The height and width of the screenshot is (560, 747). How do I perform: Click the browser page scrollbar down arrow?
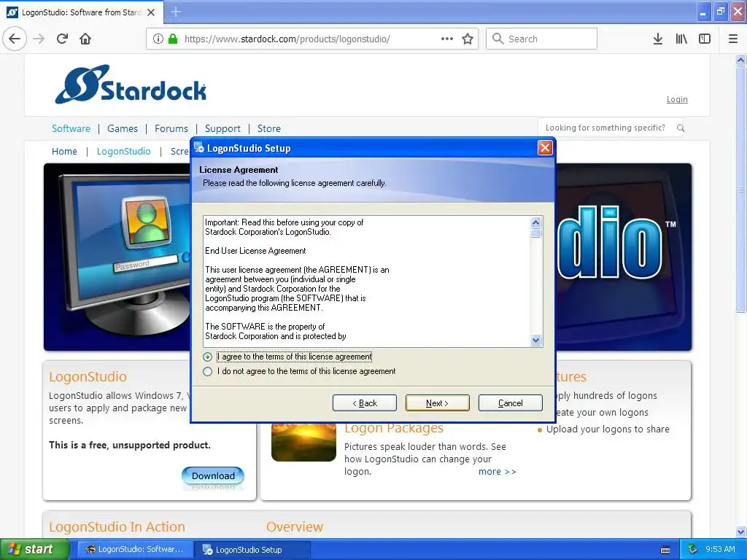740,532
